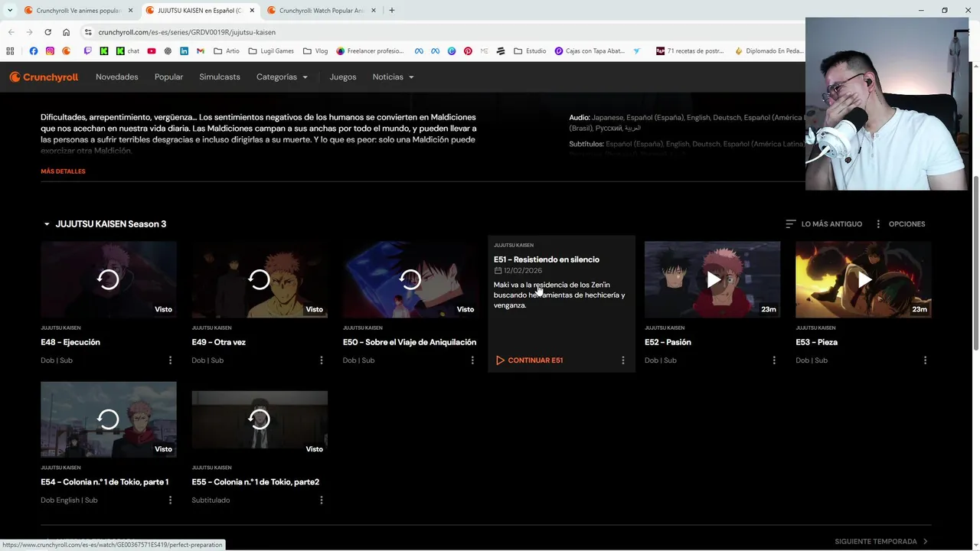Open more options for episode E49
Screen dimensions: 980x551
[x=321, y=360]
